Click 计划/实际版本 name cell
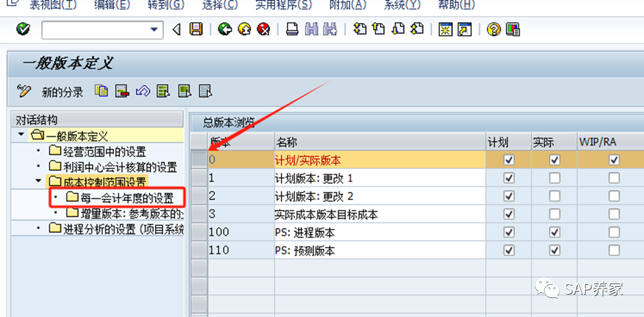Screen dimensions: 644x317 pos(380,160)
